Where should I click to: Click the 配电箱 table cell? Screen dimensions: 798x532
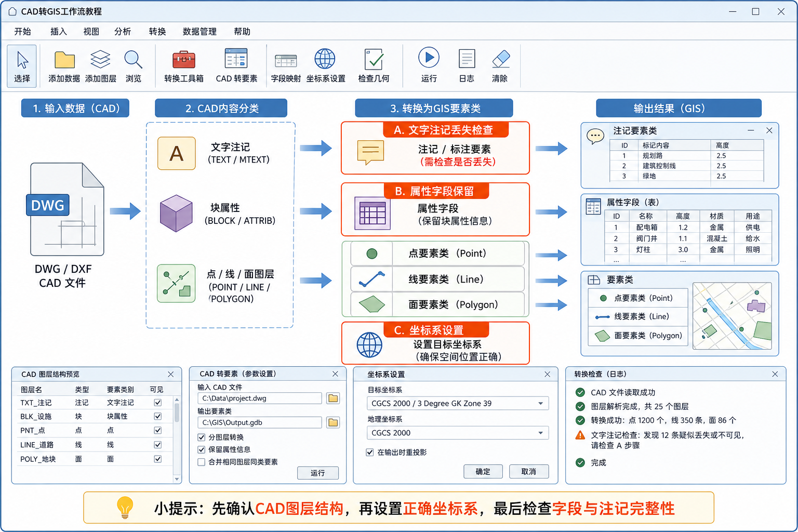[647, 228]
